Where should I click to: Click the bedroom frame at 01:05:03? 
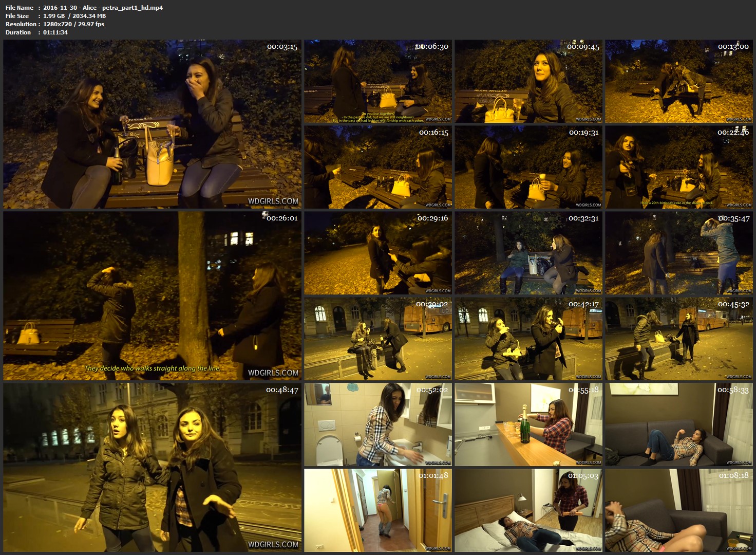[528, 510]
